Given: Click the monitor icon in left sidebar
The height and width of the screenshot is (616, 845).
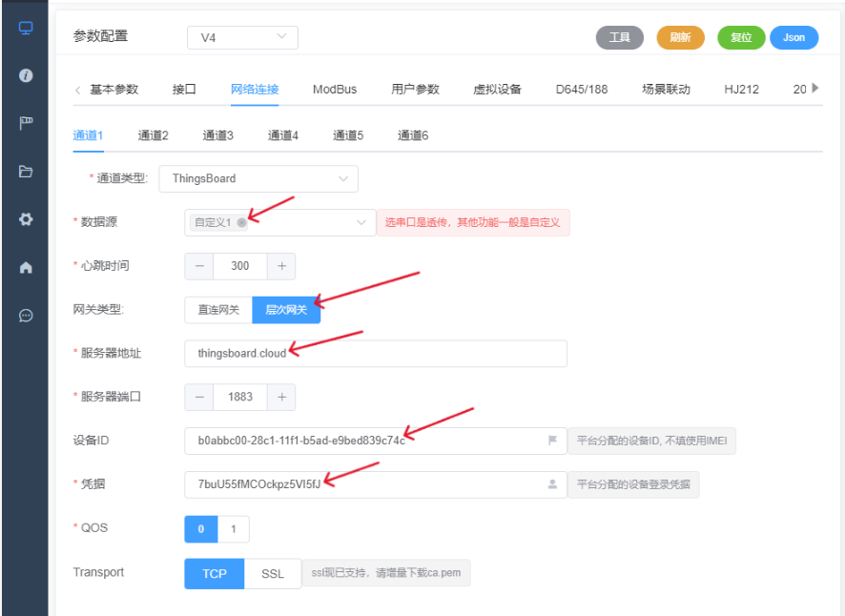Looking at the screenshot, I should point(26,27).
